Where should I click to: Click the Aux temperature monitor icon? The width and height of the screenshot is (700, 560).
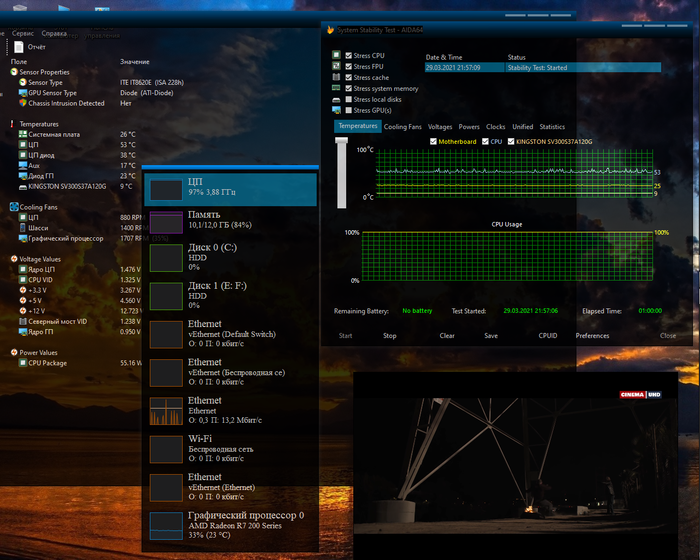23,165
